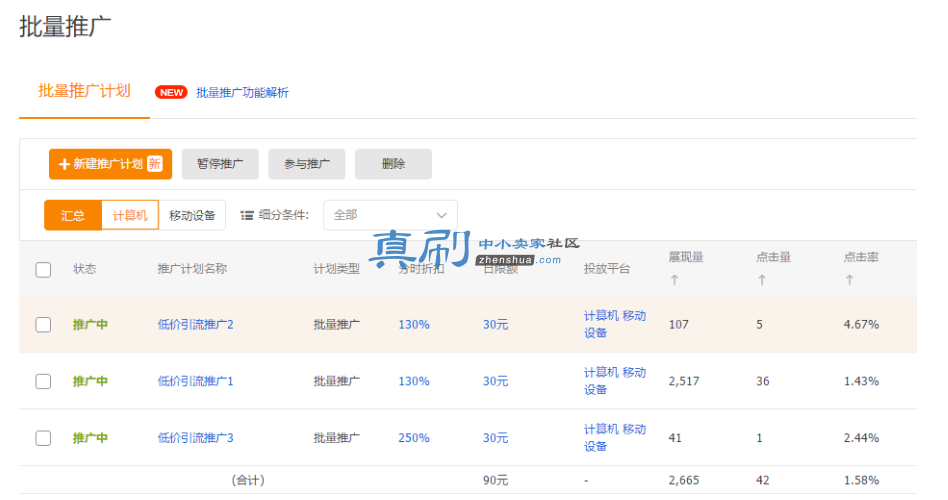Viewport: 948px width, 500px height.
Task: Select the 计算机 tab
Action: tap(130, 215)
